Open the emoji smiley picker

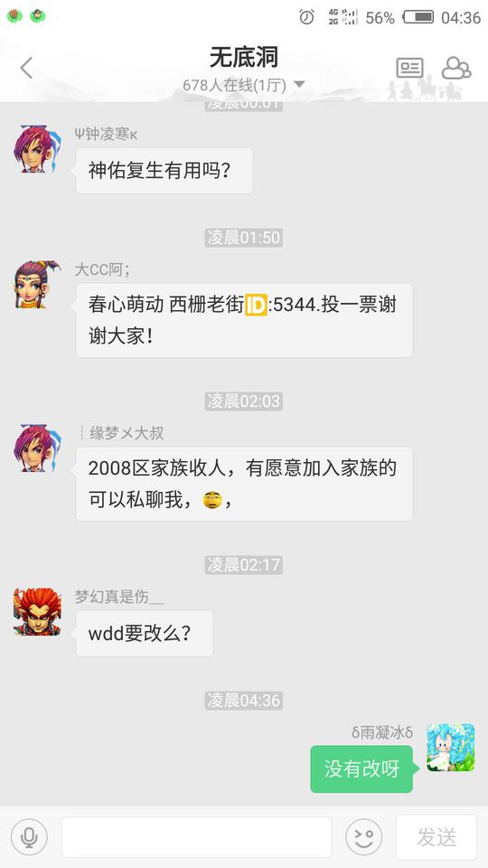364,837
